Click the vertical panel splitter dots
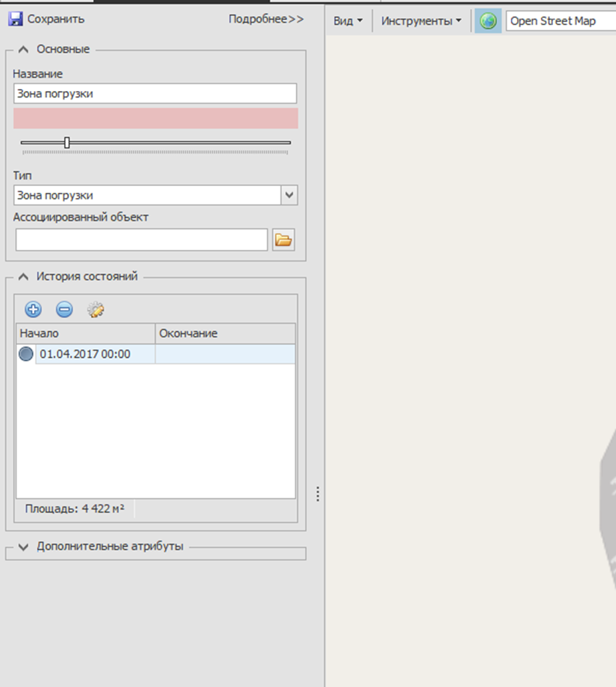 pos(318,494)
